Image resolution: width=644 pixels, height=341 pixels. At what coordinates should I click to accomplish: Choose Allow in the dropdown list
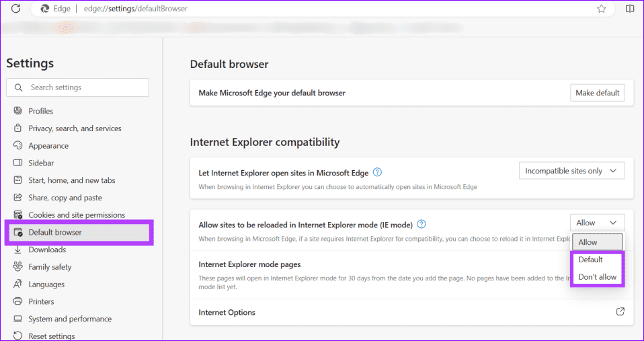point(598,242)
